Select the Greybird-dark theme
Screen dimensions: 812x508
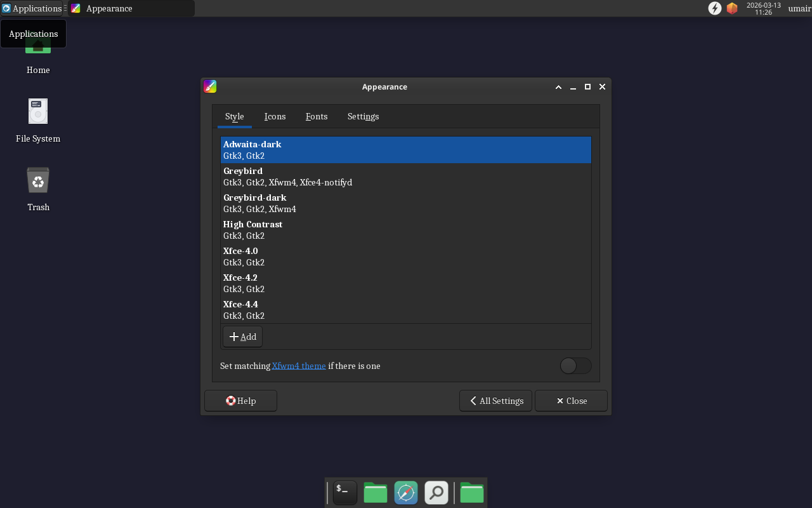click(x=406, y=203)
